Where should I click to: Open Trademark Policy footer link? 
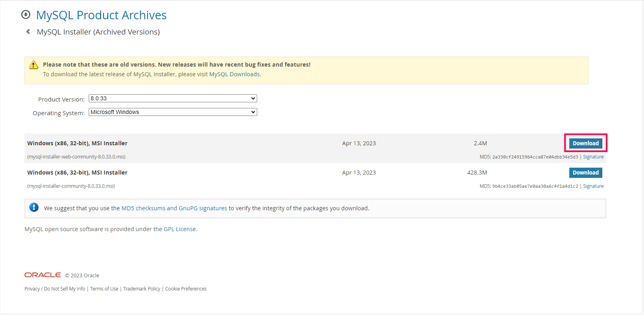click(x=142, y=289)
